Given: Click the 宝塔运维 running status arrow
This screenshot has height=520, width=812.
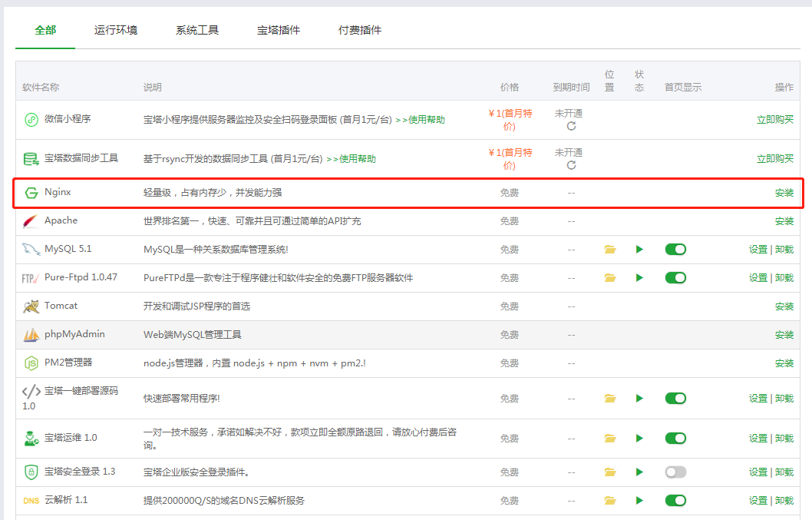Looking at the screenshot, I should click(x=639, y=439).
